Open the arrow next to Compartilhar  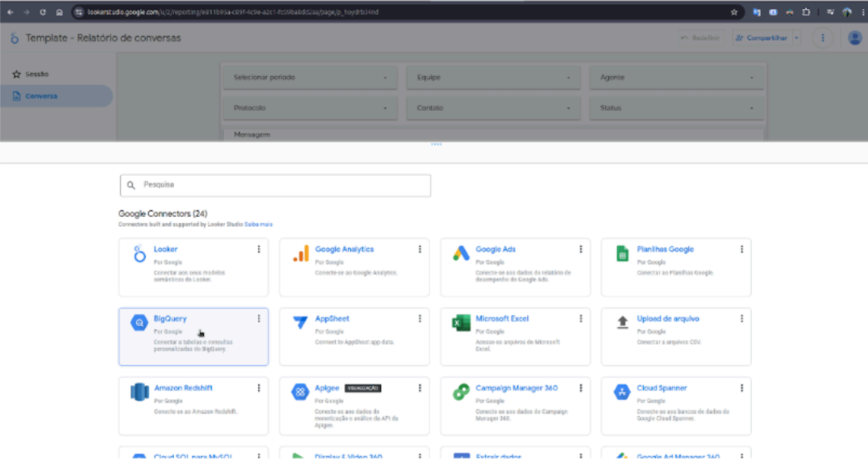797,38
